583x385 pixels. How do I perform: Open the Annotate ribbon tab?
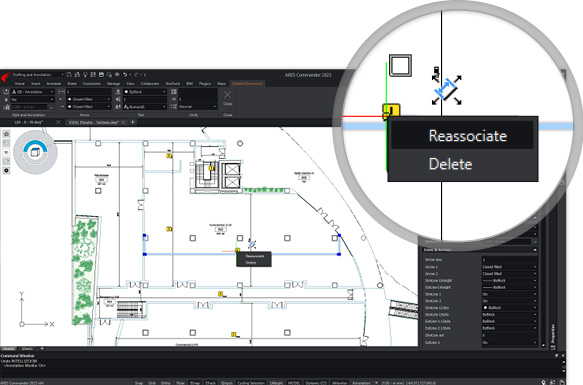(54, 84)
